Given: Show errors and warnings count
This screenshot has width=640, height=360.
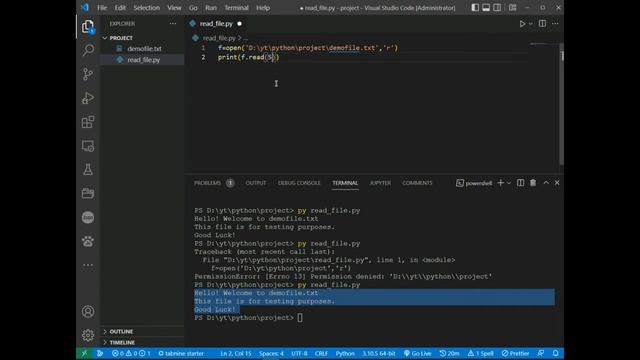Looking at the screenshot, I should coord(131,353).
